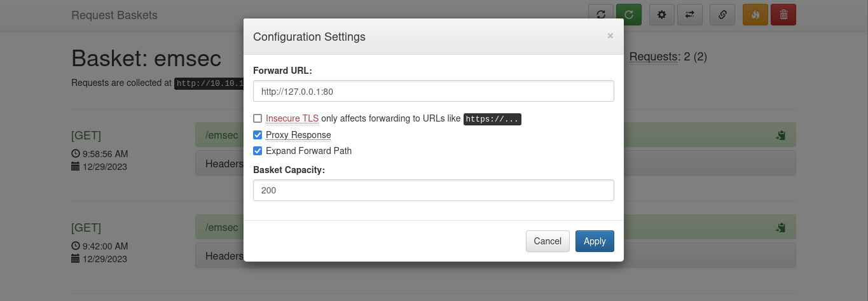
Task: Expand Headers of the 9:42:00 AM request
Action: pyautogui.click(x=219, y=256)
